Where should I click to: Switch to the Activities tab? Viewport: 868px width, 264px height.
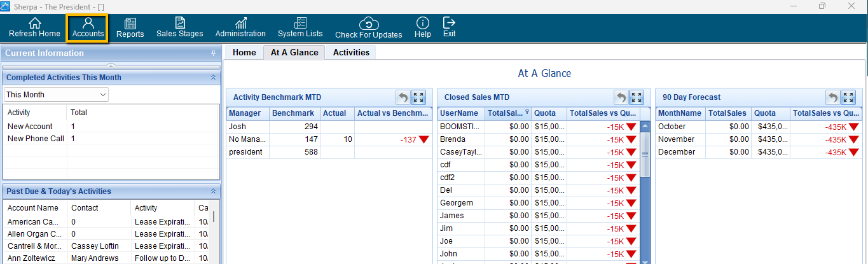pos(351,53)
